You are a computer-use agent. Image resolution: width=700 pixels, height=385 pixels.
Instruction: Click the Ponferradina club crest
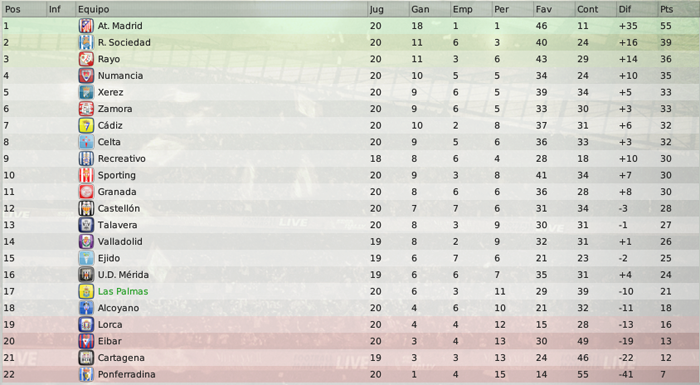coord(86,374)
